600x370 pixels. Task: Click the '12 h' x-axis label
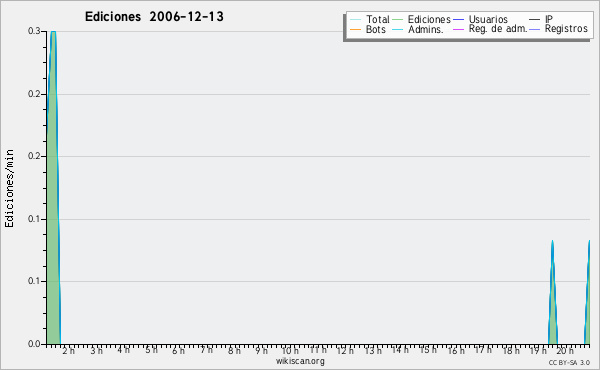[x=345, y=351]
